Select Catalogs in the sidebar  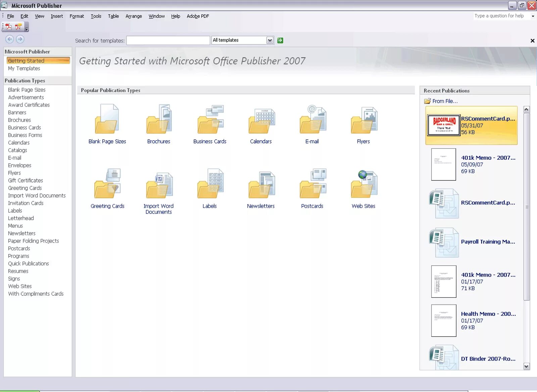17,150
